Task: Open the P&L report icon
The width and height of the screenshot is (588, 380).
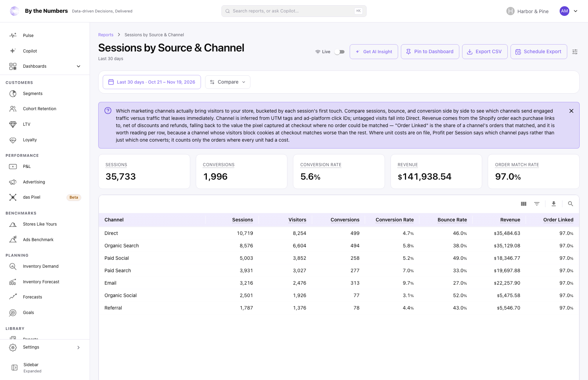Action: (13, 167)
